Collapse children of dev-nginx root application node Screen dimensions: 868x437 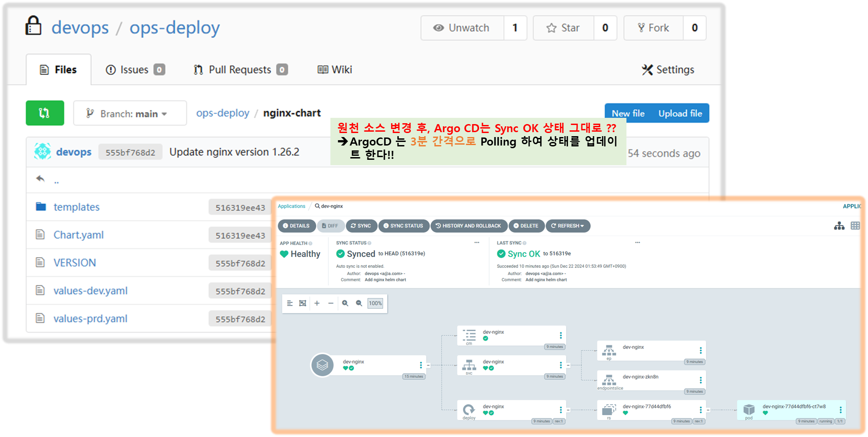[428, 365]
